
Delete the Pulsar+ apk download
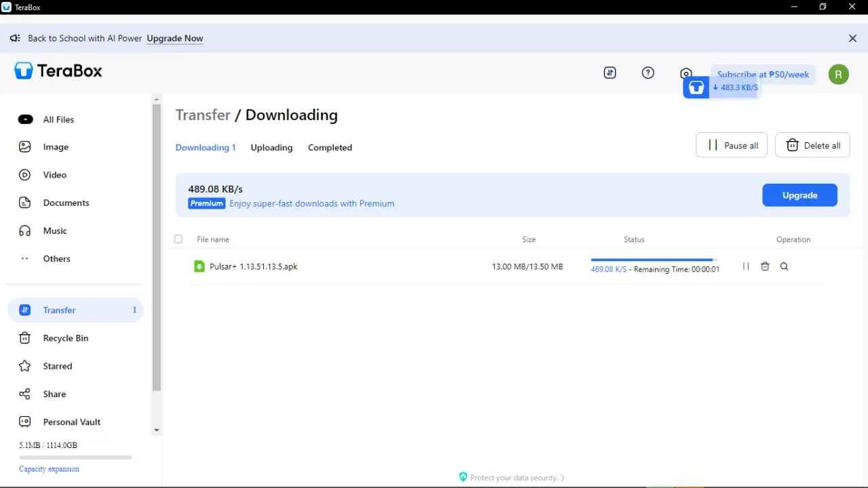765,266
